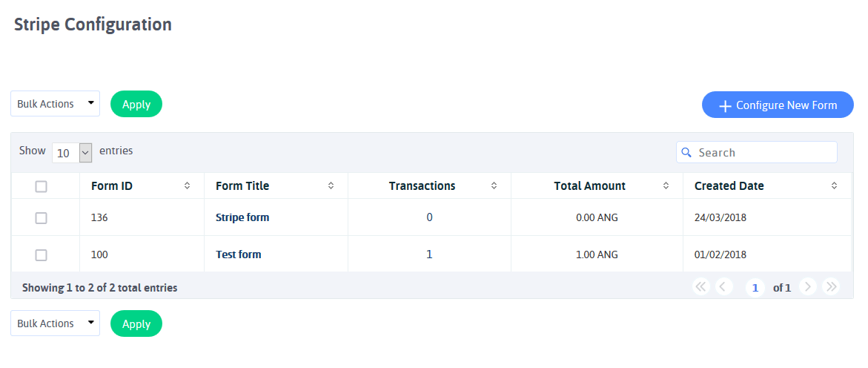Select all rows header checkbox

coord(41,187)
